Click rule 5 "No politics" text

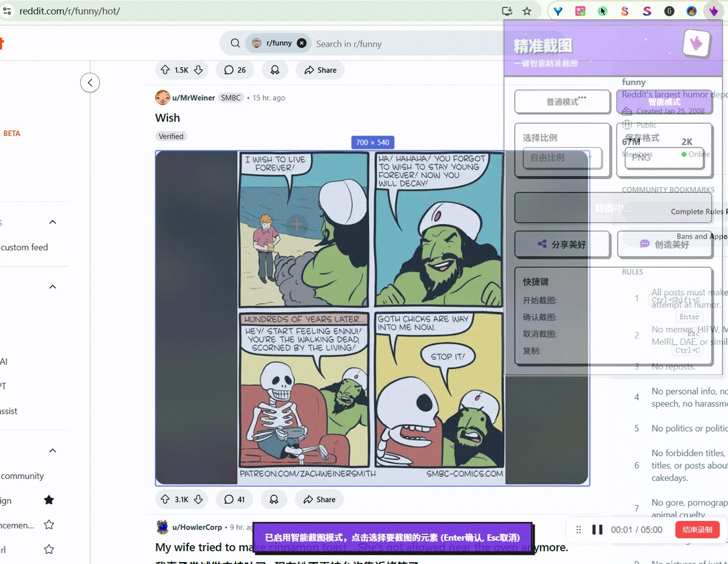tap(690, 428)
